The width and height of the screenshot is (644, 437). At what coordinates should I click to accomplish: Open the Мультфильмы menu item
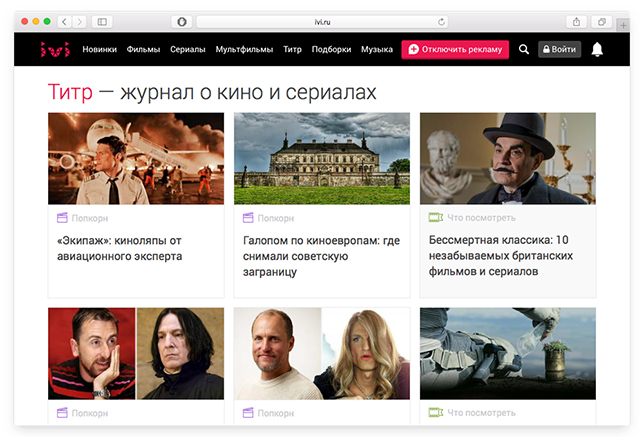point(244,49)
